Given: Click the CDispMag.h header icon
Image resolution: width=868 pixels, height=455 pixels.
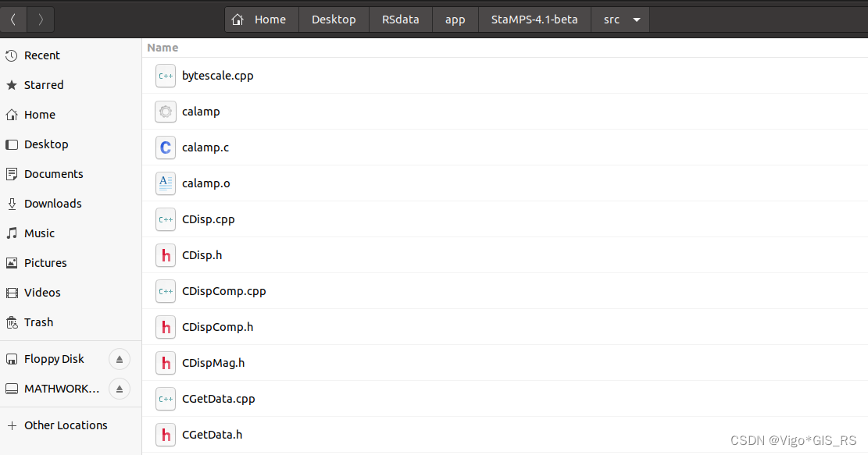Looking at the screenshot, I should tap(166, 363).
